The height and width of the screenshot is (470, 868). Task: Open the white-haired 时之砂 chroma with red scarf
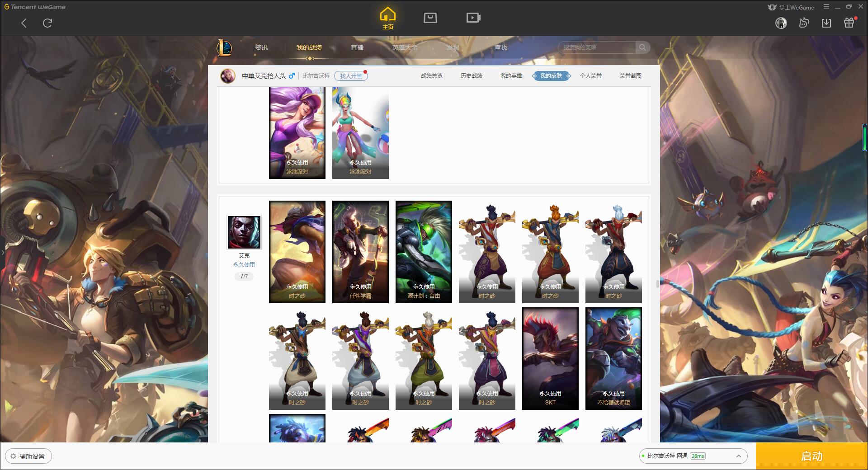[x=613, y=252]
